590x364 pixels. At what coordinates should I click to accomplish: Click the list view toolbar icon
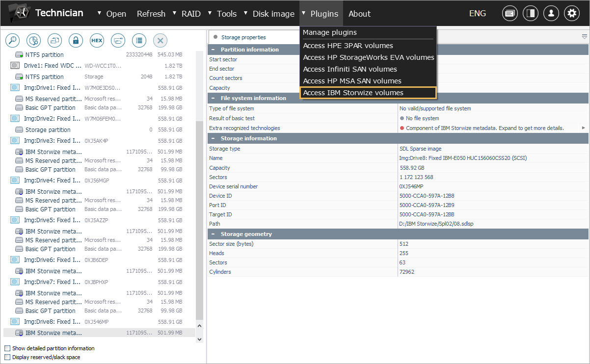pyautogui.click(x=139, y=40)
